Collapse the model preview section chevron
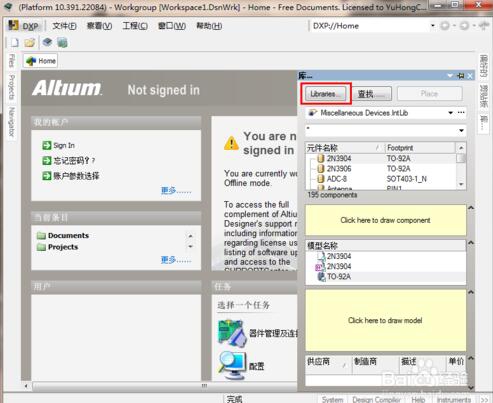The height and width of the screenshot is (403, 493). pos(471,292)
